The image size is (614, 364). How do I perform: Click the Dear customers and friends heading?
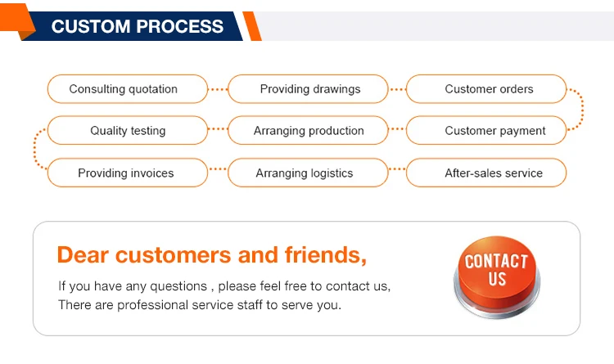[211, 254]
